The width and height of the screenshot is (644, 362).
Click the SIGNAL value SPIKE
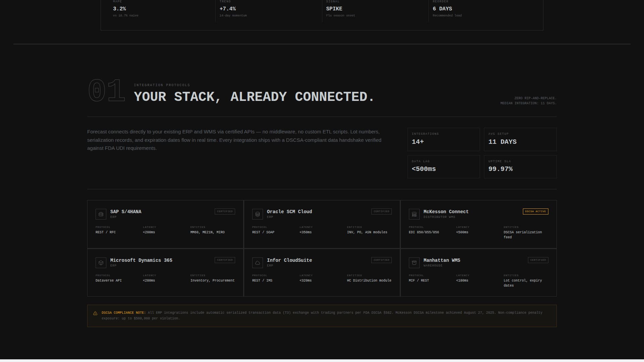(334, 9)
